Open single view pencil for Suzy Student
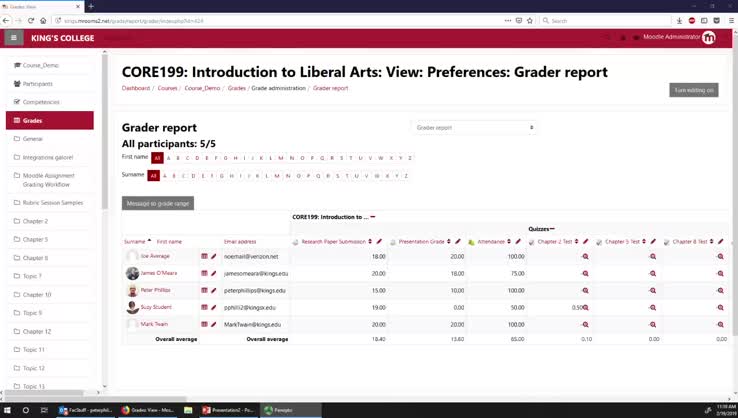 214,307
